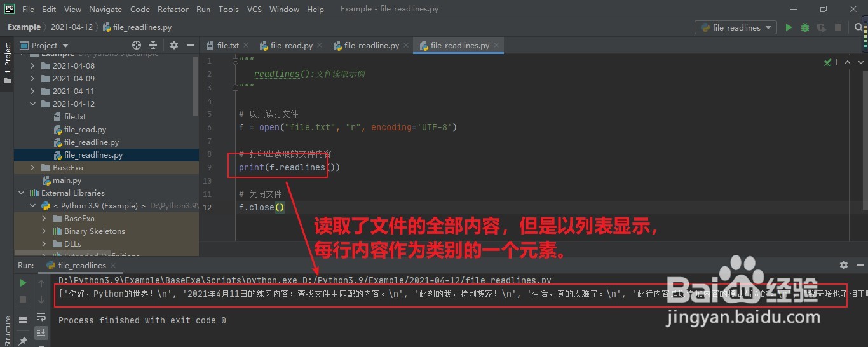Viewport: 868px width, 347px height.
Task: Place cursor on line 12 f.close()
Action: pyautogui.click(x=261, y=207)
